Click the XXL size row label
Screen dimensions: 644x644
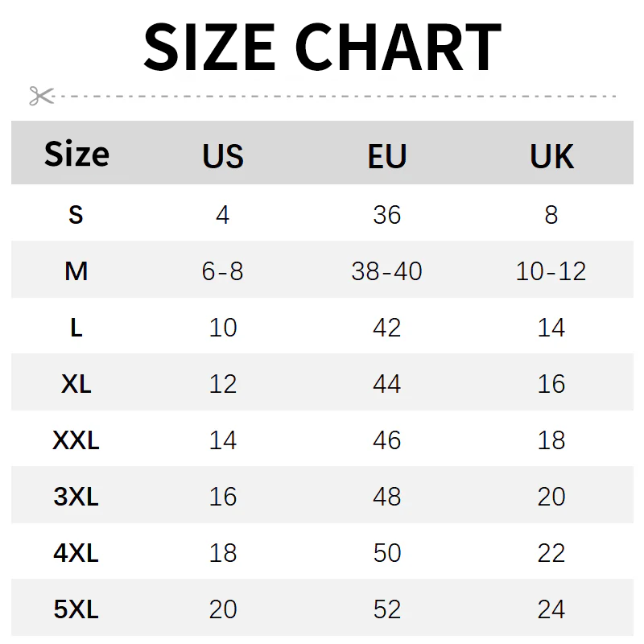tap(76, 440)
